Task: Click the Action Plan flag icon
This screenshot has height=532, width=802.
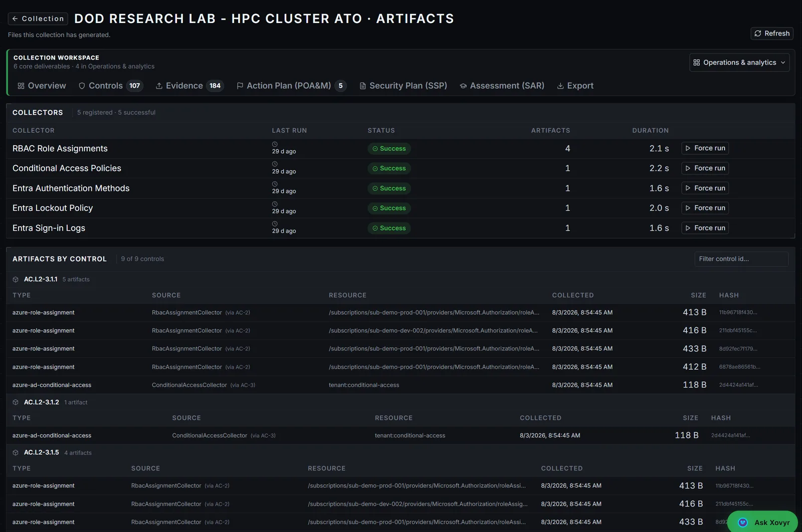Action: coord(240,86)
